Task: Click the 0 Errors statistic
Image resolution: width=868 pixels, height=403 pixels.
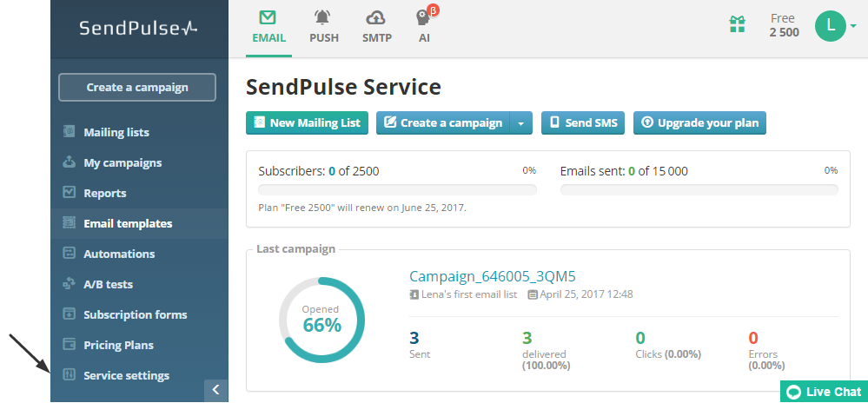Action: click(766, 350)
